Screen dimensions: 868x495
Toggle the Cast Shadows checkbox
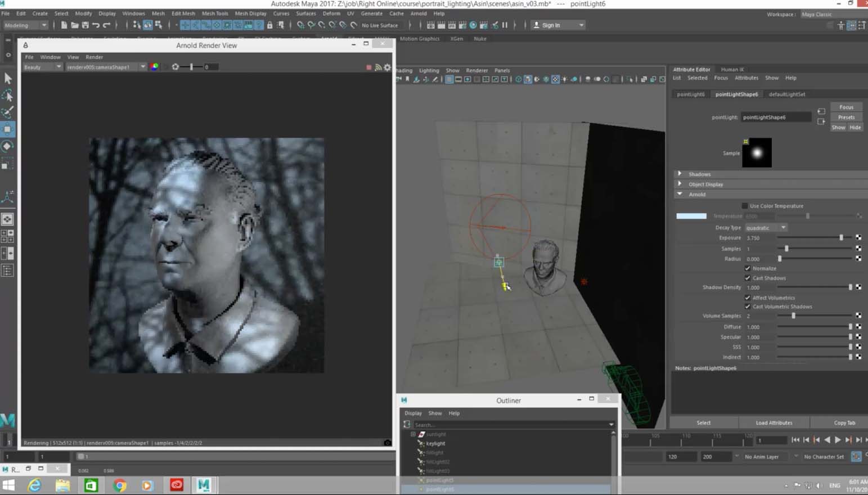(748, 278)
